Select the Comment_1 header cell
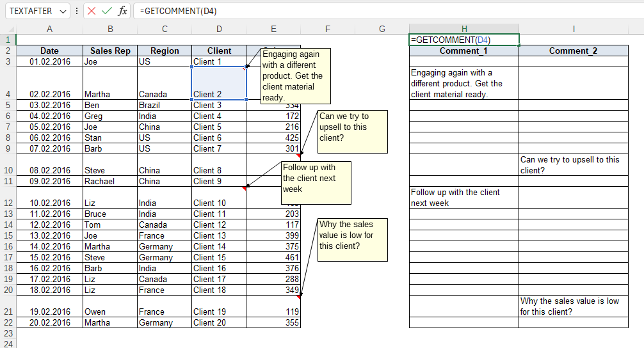The image size is (644, 348). (463, 51)
